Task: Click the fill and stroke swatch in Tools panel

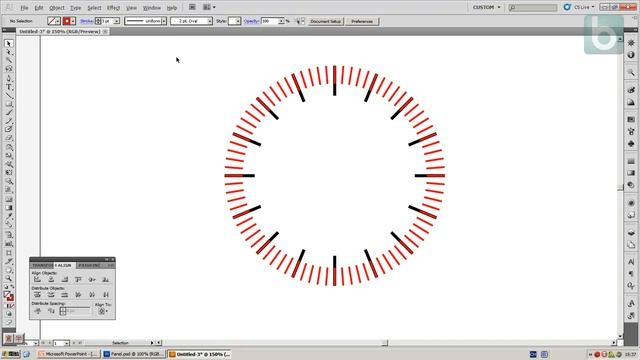Action: tap(9, 296)
